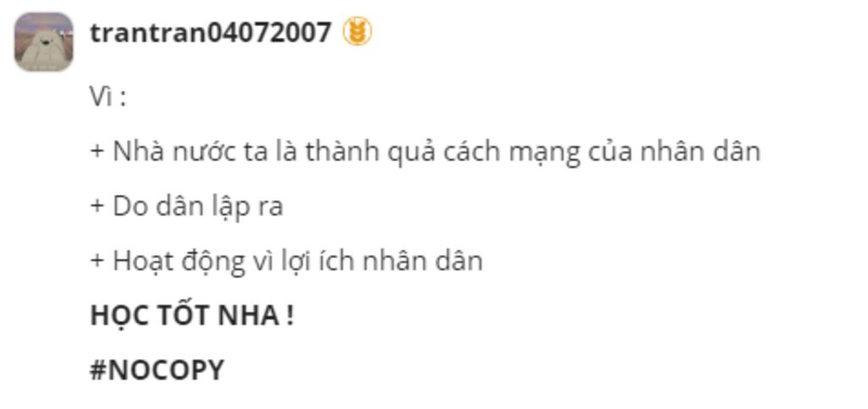Click the plus sign before Do dân
The width and height of the screenshot is (868, 409).
(97, 206)
